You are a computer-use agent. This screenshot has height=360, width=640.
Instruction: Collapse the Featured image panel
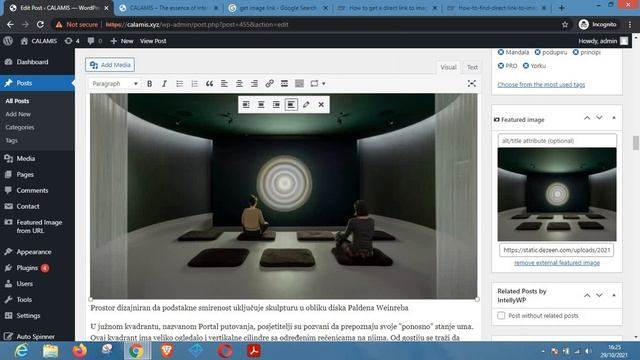point(614,118)
